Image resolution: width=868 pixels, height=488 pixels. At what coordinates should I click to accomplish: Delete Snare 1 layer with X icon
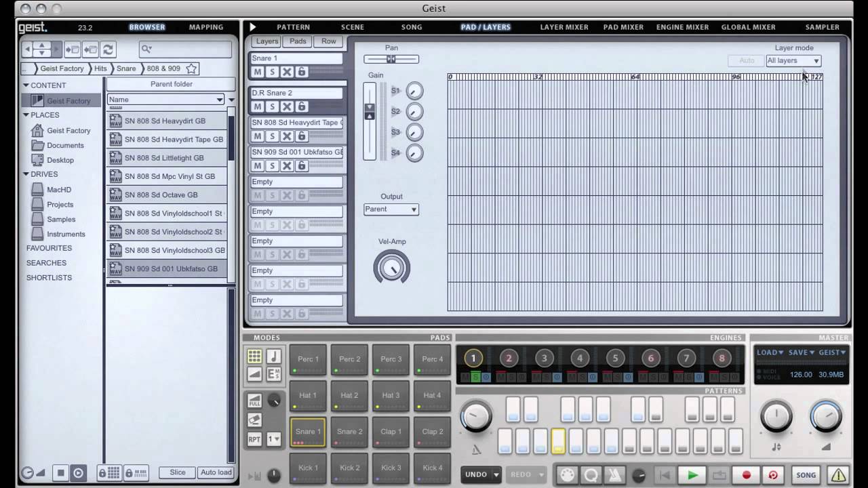coord(287,72)
